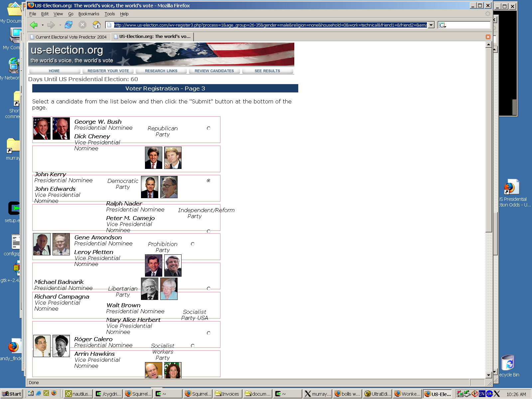532x399 pixels.
Task: Open the Forward button history dropdown arrow
Action: tap(60, 25)
